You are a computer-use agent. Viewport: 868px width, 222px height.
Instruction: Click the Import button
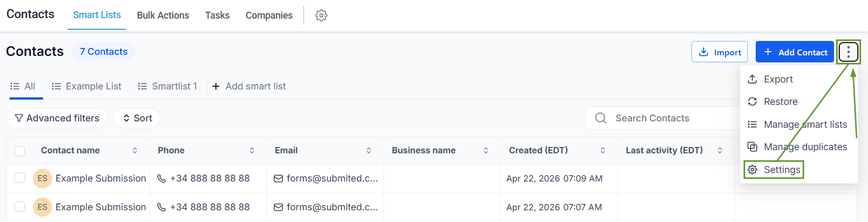point(720,52)
